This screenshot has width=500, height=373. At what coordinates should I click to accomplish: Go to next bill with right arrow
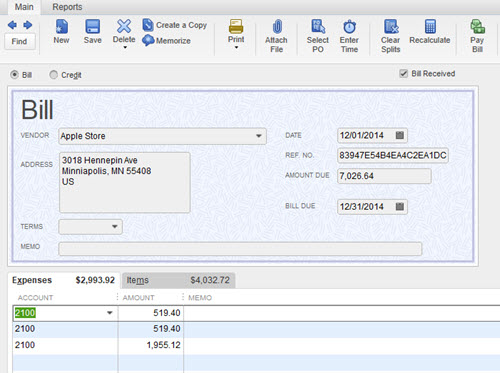[x=28, y=25]
